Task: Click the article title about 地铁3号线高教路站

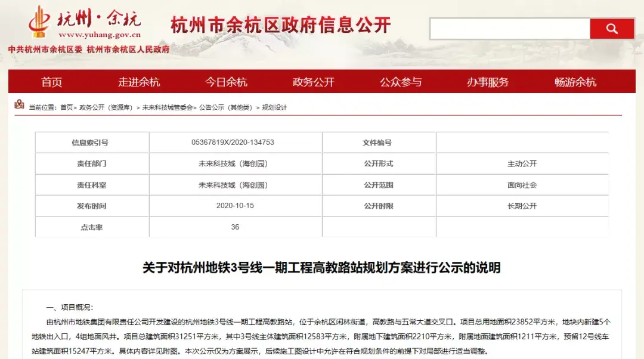Action: pos(321,268)
